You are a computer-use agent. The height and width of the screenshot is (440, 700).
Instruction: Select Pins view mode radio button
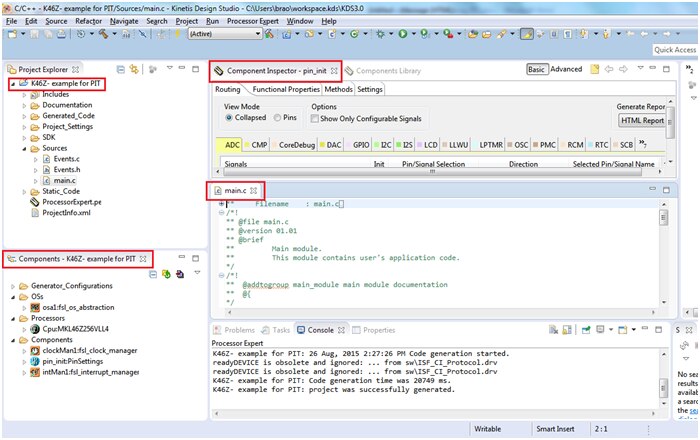tap(279, 118)
